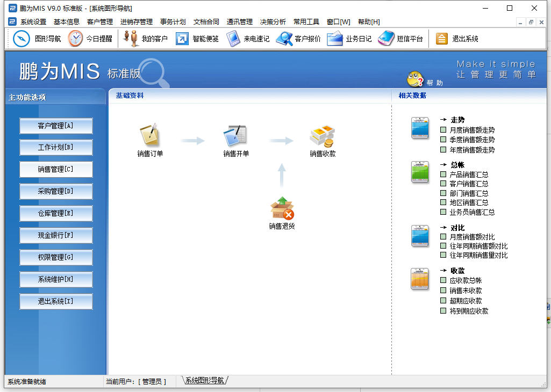Click the 客户管理[A] sidebar button

[56, 126]
